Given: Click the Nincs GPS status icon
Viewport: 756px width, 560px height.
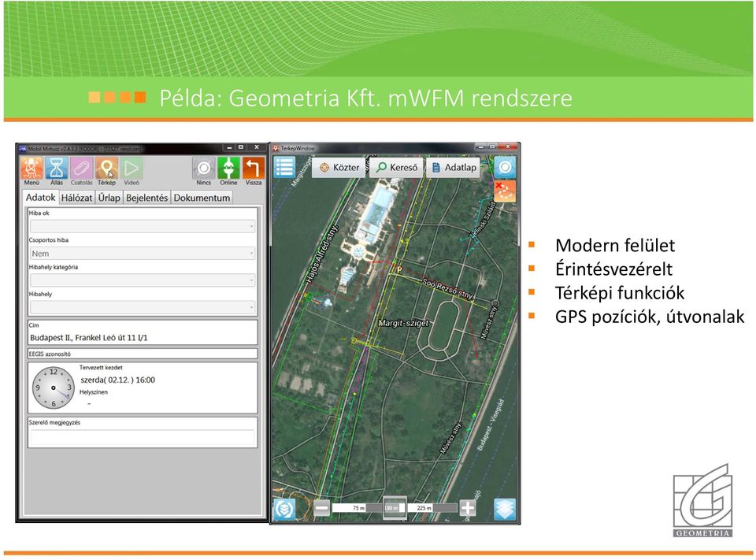Looking at the screenshot, I should [203, 169].
